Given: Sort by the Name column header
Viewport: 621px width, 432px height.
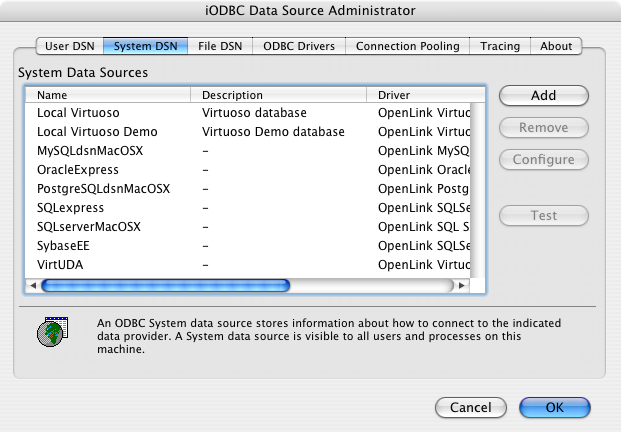Looking at the screenshot, I should 108,95.
